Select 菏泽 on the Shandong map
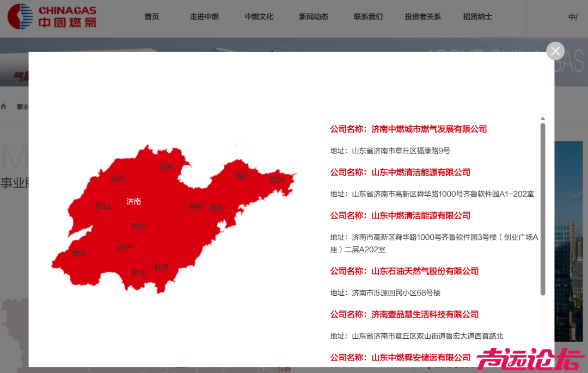 tap(79, 254)
